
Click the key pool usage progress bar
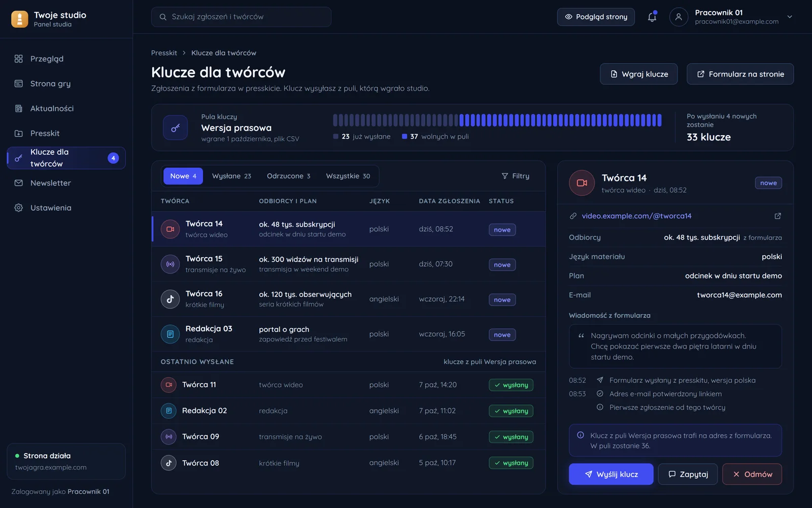point(497,120)
